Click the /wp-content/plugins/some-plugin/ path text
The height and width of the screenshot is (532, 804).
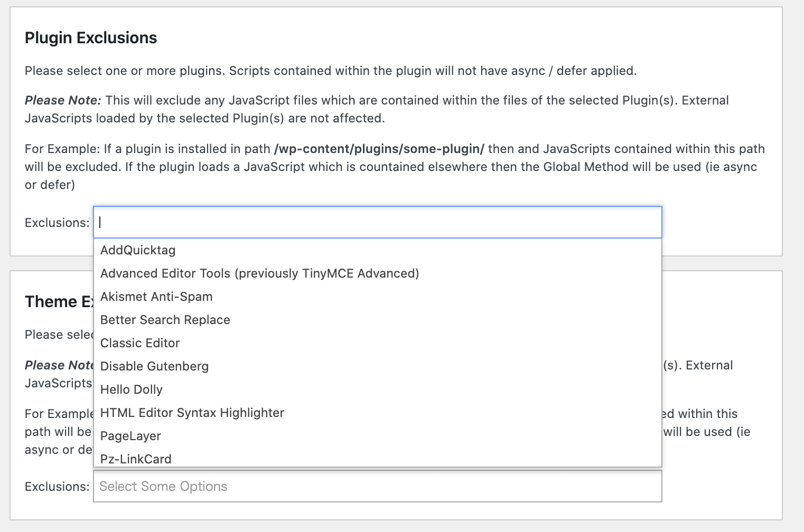[379, 149]
